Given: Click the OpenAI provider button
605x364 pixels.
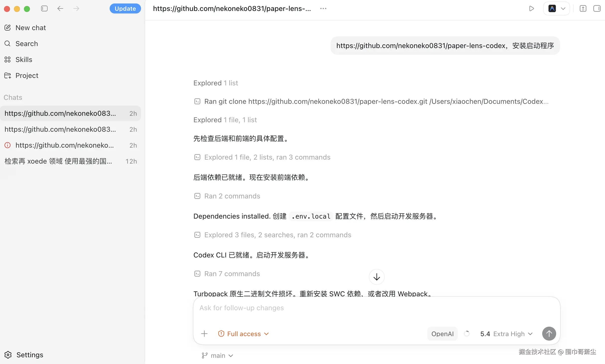Looking at the screenshot, I should pos(442,334).
